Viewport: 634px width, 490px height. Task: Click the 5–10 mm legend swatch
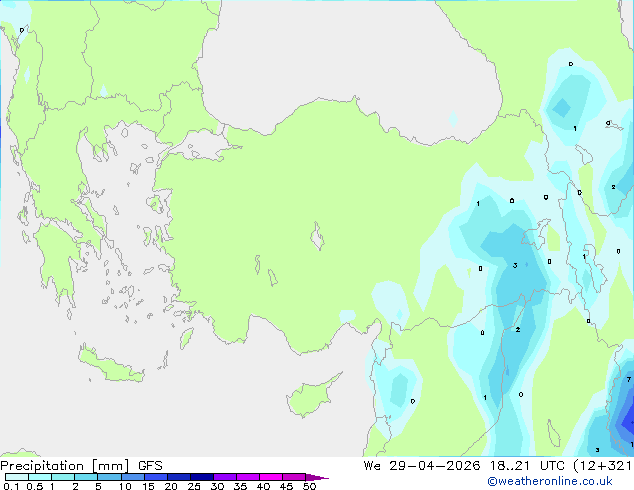pyautogui.click(x=109, y=477)
